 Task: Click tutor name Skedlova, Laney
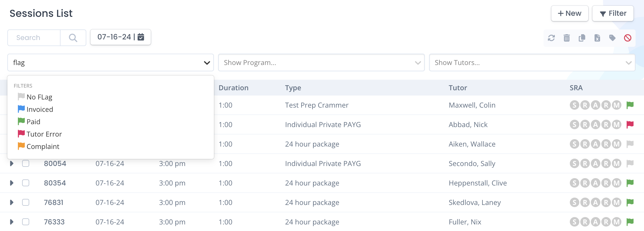coord(475,202)
